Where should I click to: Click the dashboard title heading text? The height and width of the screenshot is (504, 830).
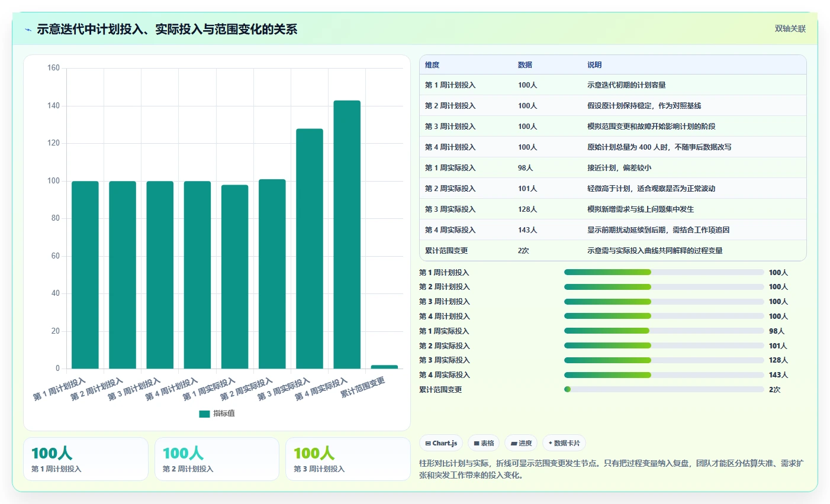[167, 29]
